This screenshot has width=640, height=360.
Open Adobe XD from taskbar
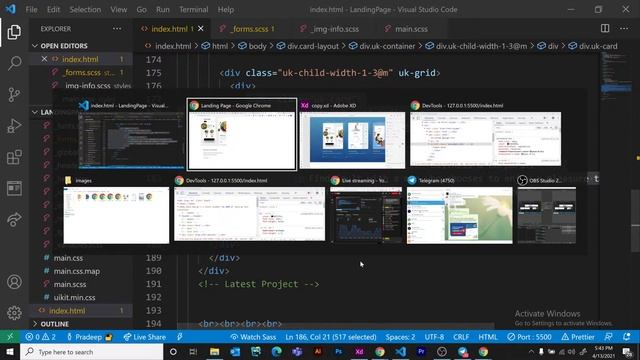click(359, 352)
